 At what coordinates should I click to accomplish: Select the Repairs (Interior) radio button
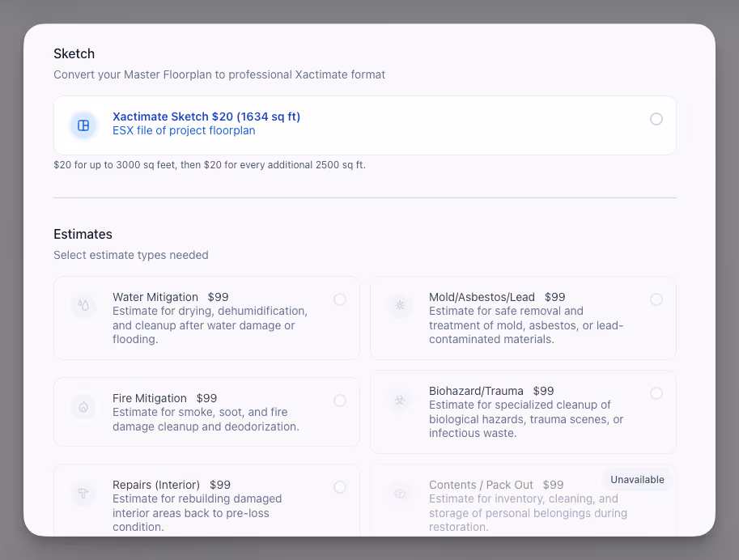coord(340,487)
